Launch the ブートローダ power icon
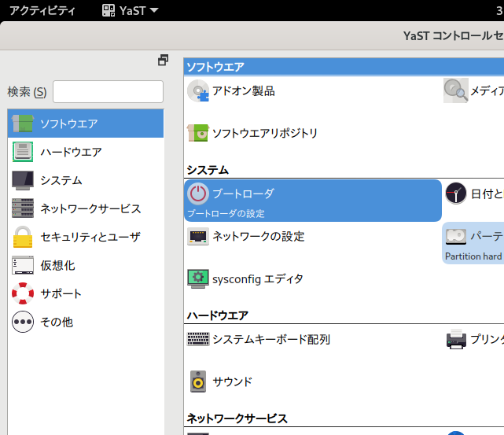 [x=198, y=194]
